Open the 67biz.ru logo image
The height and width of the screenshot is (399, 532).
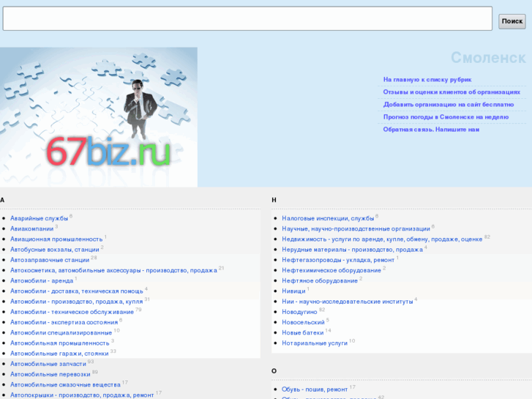click(99, 117)
